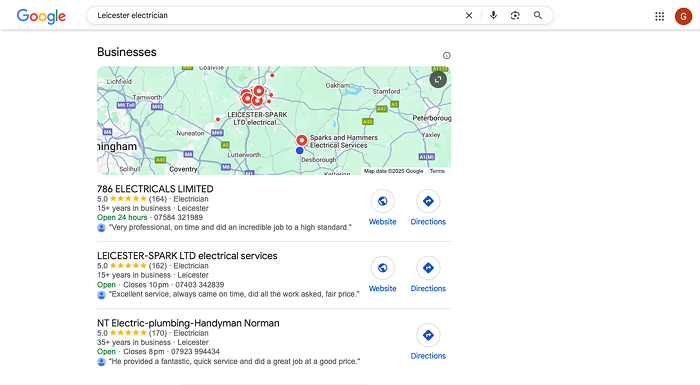
Task: Clear the search box with the X icon
Action: tap(469, 15)
